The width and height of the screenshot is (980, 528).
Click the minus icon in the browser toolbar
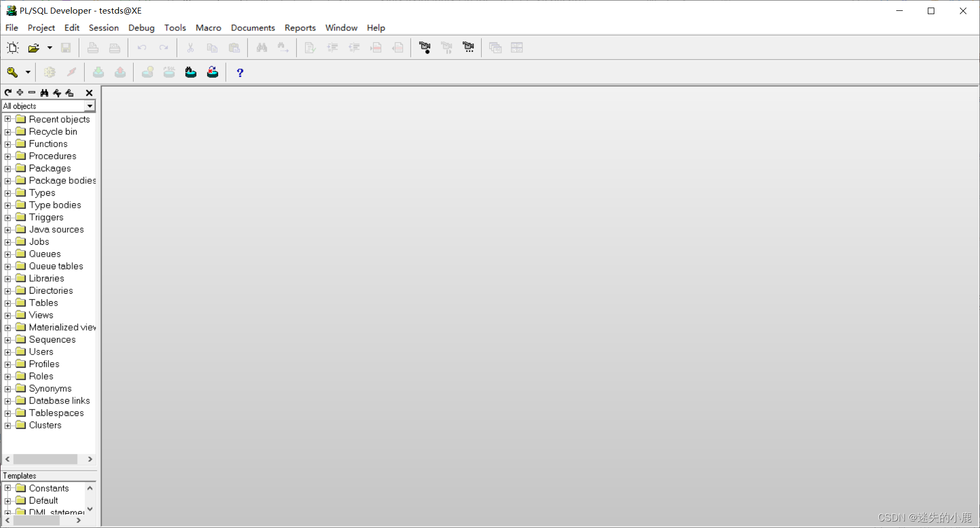tap(32, 93)
